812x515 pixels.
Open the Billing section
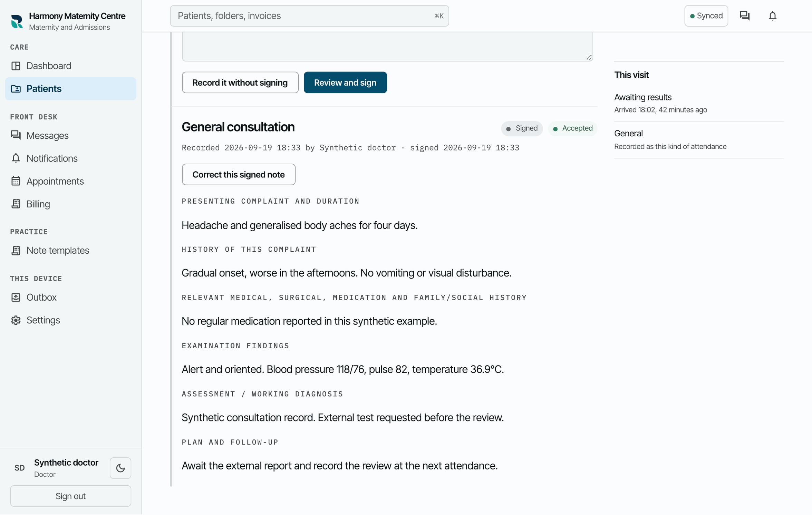pos(71,204)
